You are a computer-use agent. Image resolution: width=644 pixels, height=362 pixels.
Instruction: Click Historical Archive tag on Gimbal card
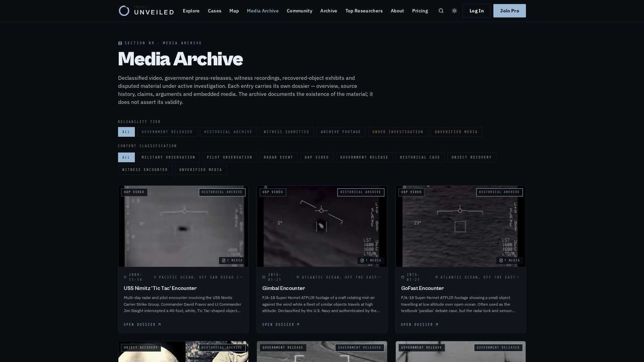pyautogui.click(x=361, y=192)
